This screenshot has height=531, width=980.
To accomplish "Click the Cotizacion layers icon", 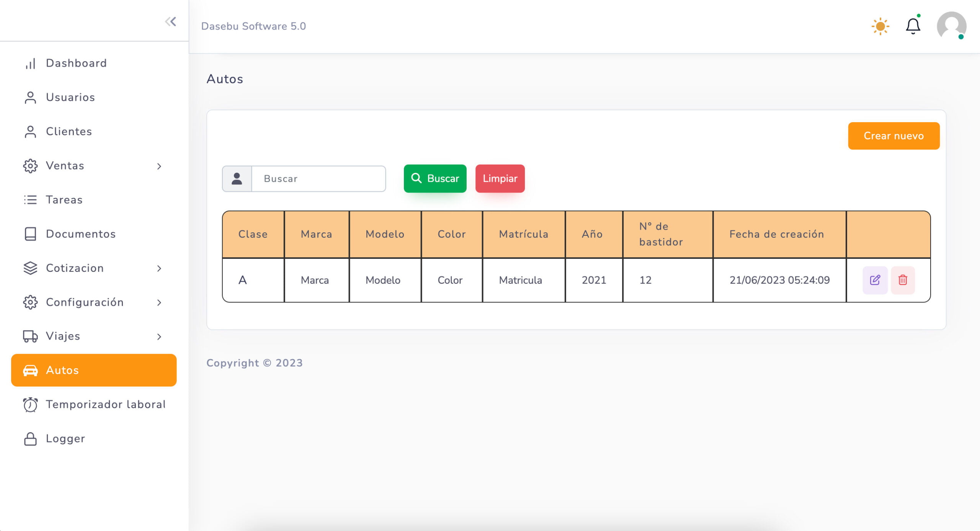I will tap(30, 268).
